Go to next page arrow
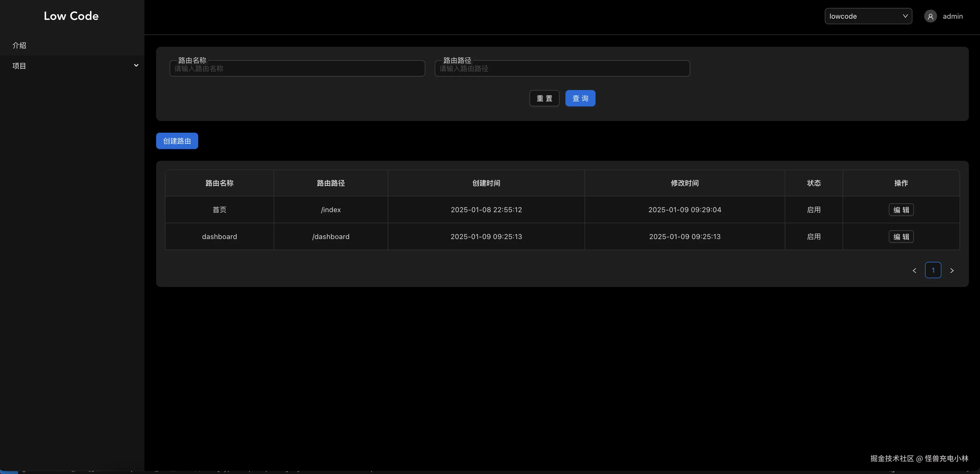The width and height of the screenshot is (980, 474). (951, 271)
